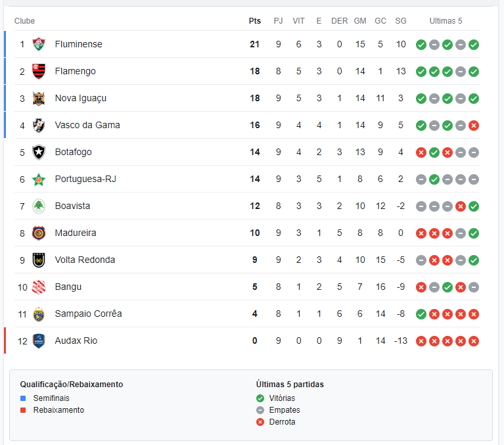
Task: Click the Volta Redonda club crest
Action: pos(39,260)
